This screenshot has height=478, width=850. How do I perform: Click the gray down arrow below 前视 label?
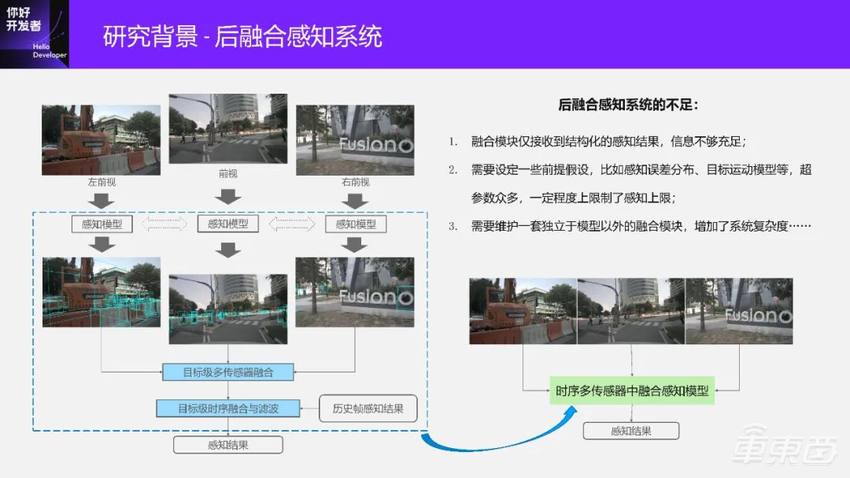228,196
